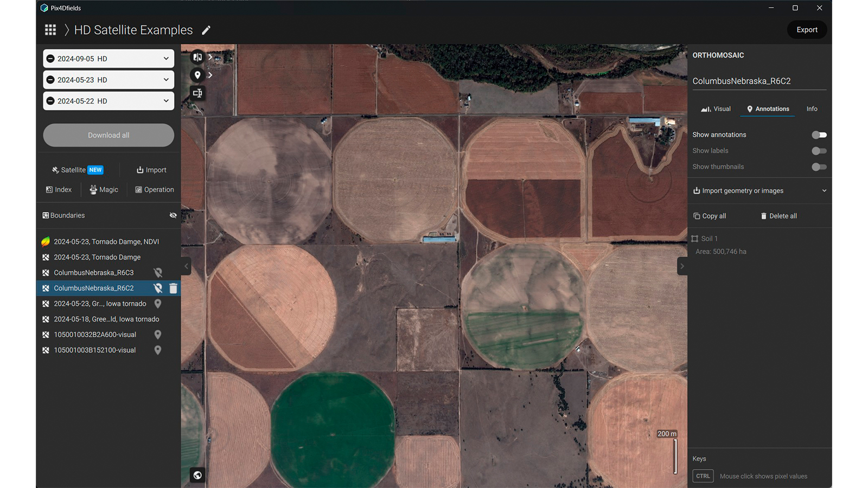Viewport: 868px width, 488px height.
Task: Click the NEW badge beside Satellite
Action: [x=95, y=170]
